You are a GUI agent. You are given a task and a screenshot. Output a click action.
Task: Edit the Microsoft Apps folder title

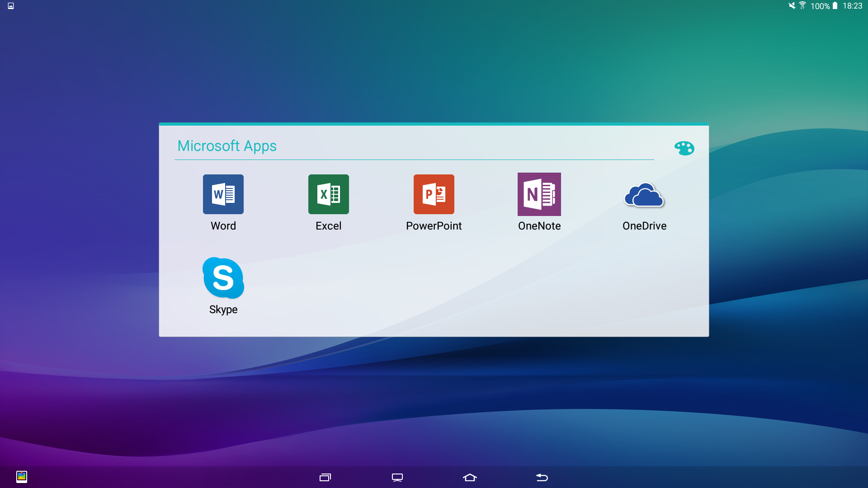[x=227, y=146]
